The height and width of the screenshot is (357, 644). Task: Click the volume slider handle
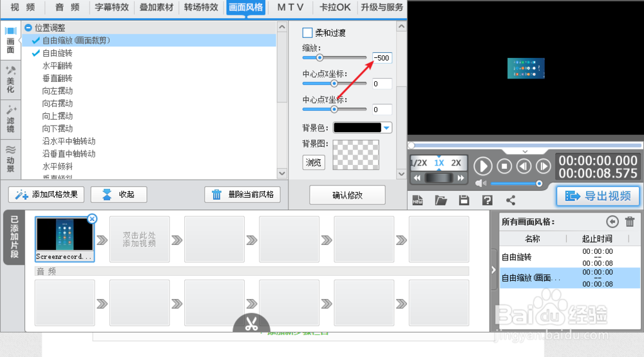(x=539, y=183)
